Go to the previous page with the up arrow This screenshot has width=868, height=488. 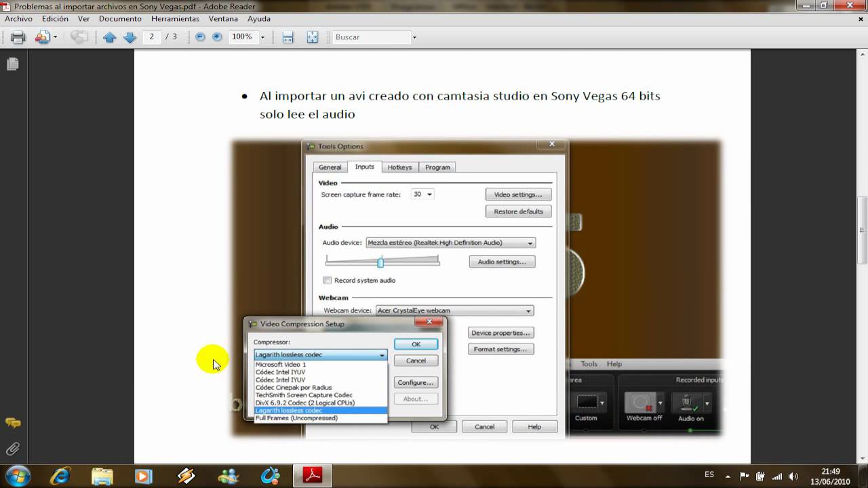click(110, 37)
